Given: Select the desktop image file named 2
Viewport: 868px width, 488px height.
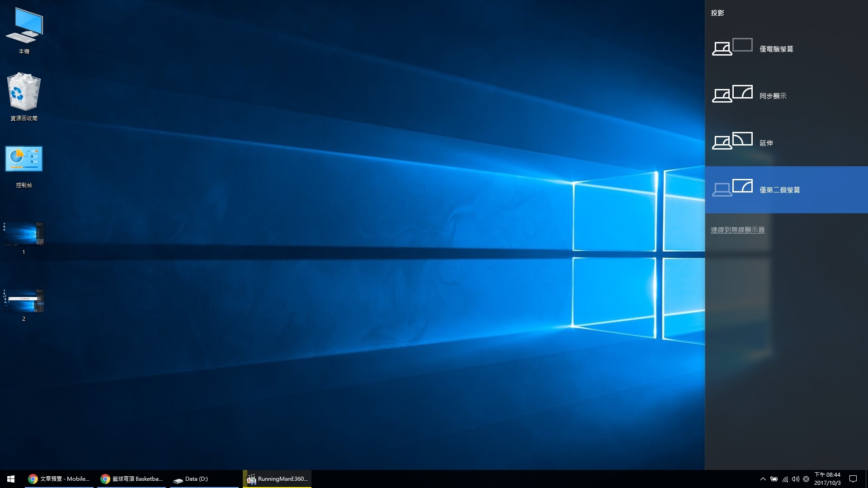Looking at the screenshot, I should 24,305.
